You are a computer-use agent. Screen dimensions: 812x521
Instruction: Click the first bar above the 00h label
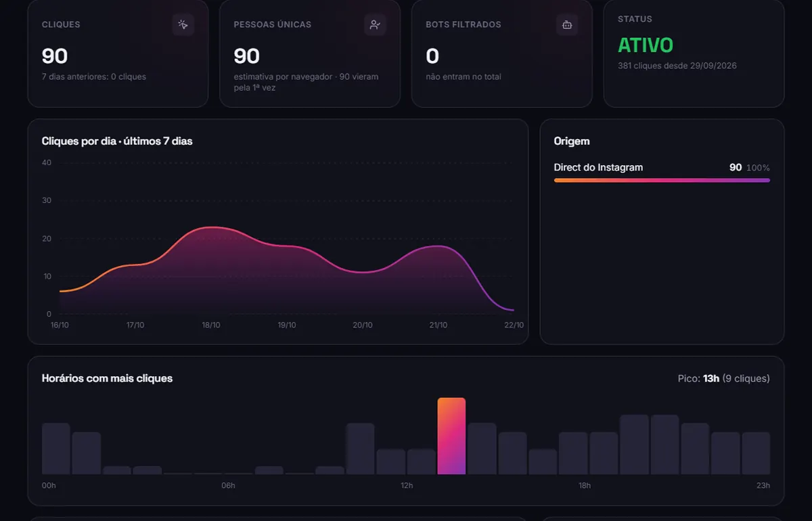pyautogui.click(x=55, y=449)
